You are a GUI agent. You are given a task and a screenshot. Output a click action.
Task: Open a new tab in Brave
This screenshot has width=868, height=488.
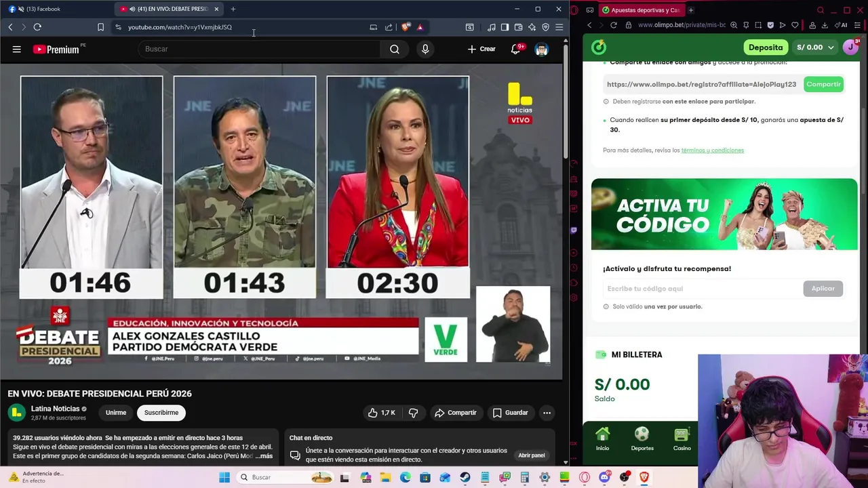tap(233, 9)
